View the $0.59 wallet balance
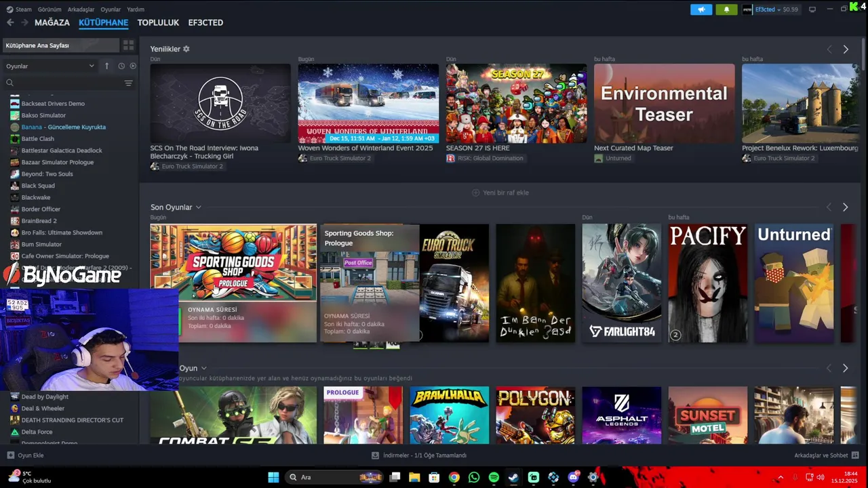 click(x=790, y=9)
